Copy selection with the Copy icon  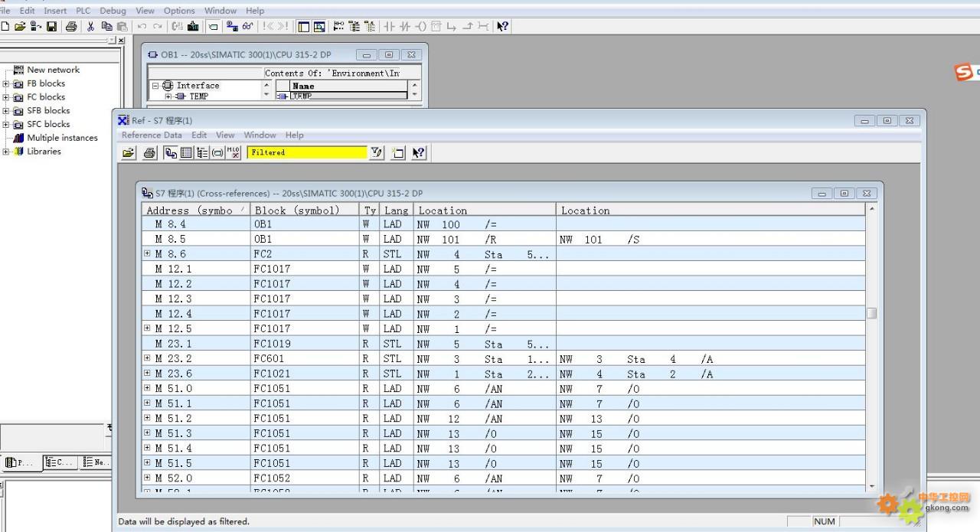click(x=106, y=26)
